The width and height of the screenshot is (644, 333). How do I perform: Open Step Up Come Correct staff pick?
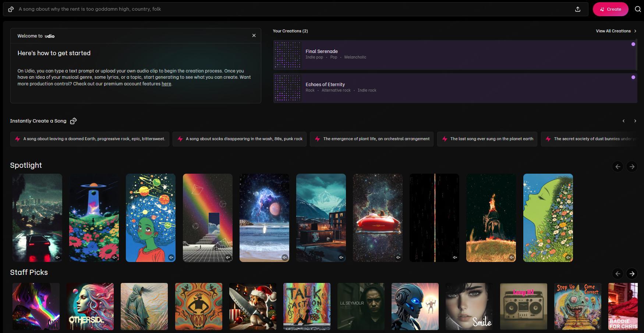point(578,307)
